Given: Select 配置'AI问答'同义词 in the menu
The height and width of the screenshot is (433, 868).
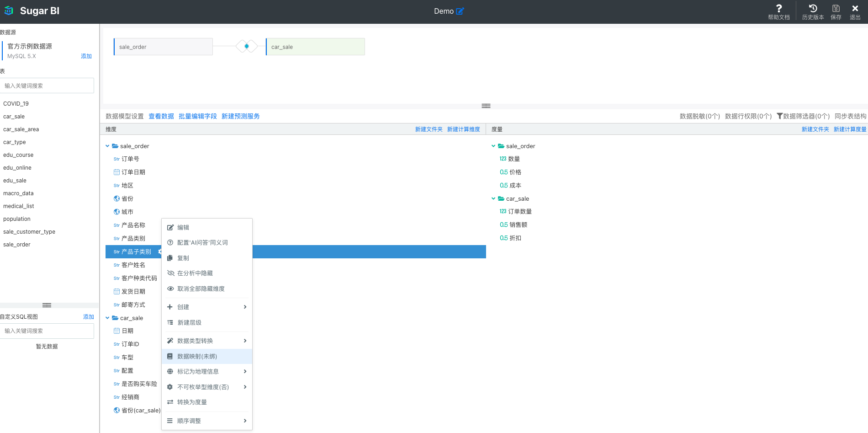Looking at the screenshot, I should pos(207,242).
